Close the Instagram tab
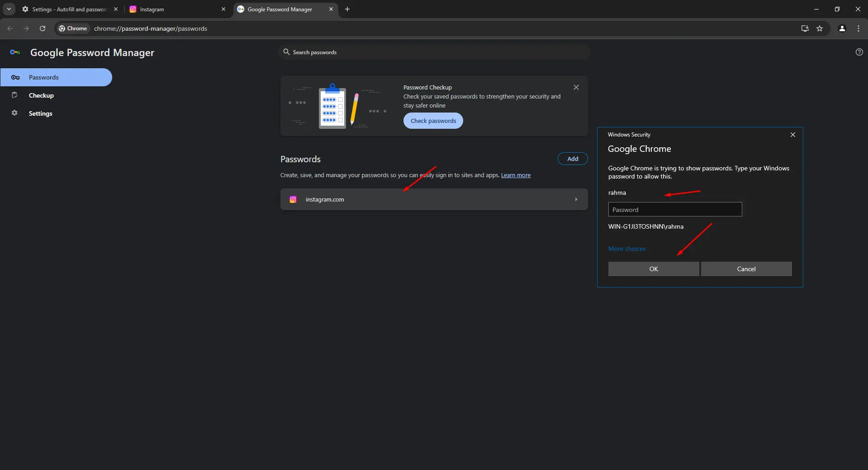The width and height of the screenshot is (868, 470). tap(223, 9)
